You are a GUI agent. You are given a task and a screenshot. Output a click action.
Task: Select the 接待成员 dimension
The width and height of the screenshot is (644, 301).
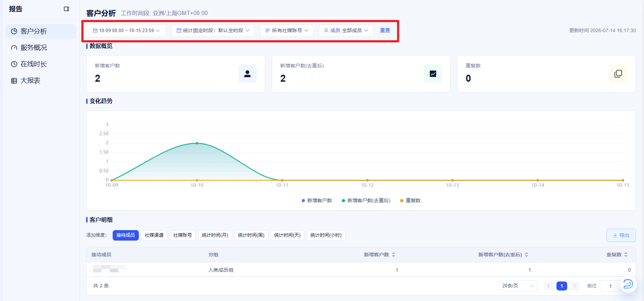click(126, 235)
